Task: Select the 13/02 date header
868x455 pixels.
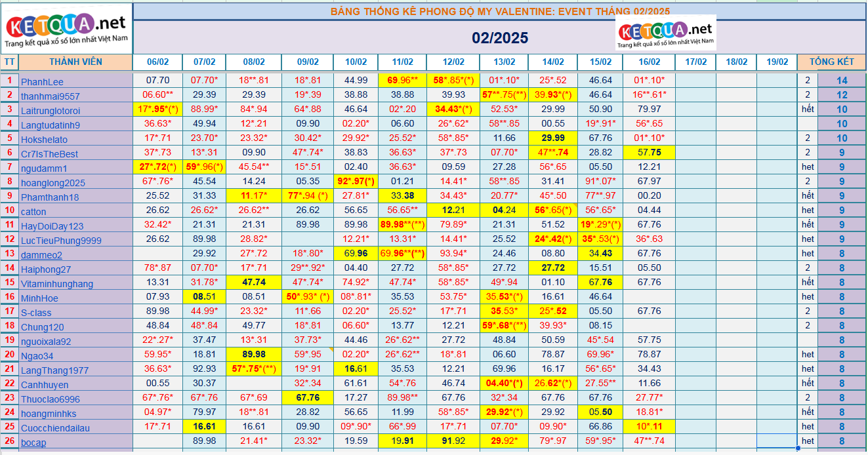Action: point(504,62)
